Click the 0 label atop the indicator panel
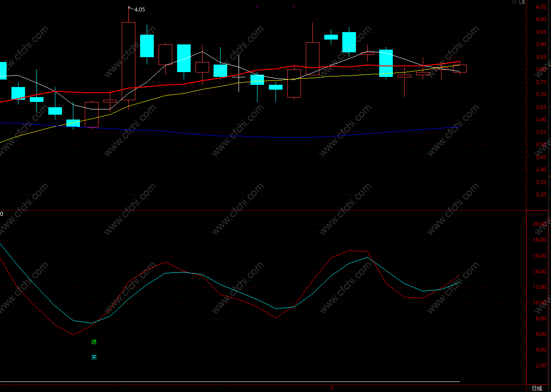 [x=1, y=214]
